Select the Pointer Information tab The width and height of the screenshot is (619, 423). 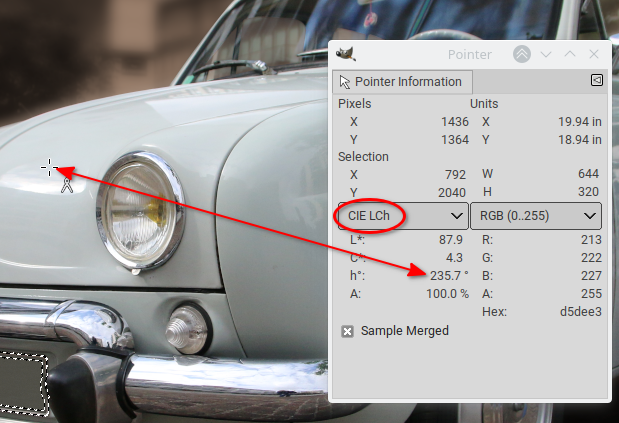coord(402,82)
